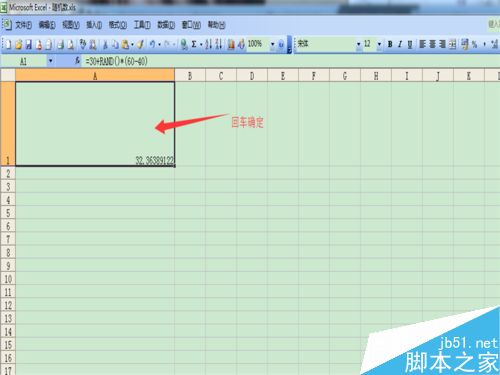Screen dimensions: 500x375
Task: Open the 插入 (Insert) menu
Action: (94, 25)
